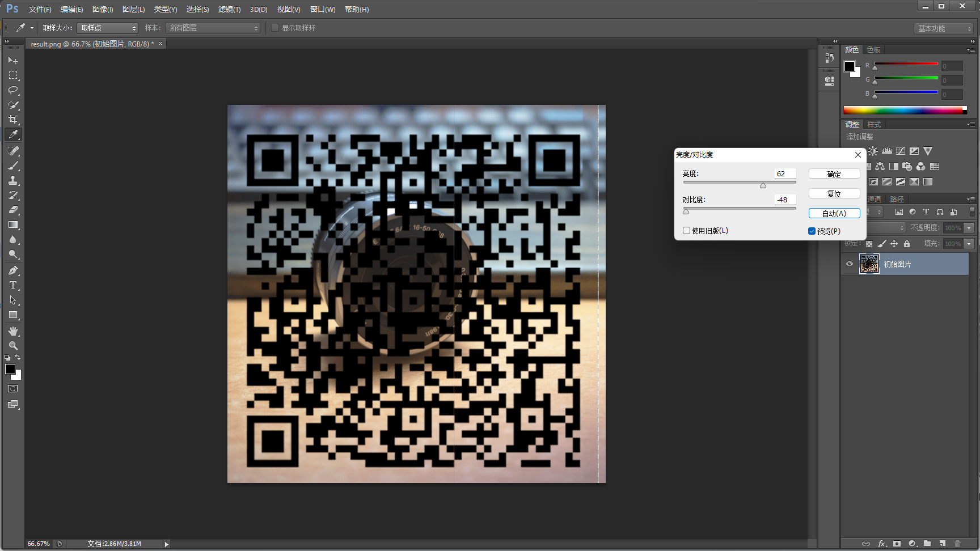Image resolution: width=980 pixels, height=551 pixels.
Task: Expand the status bar info arrow
Action: coord(166,544)
